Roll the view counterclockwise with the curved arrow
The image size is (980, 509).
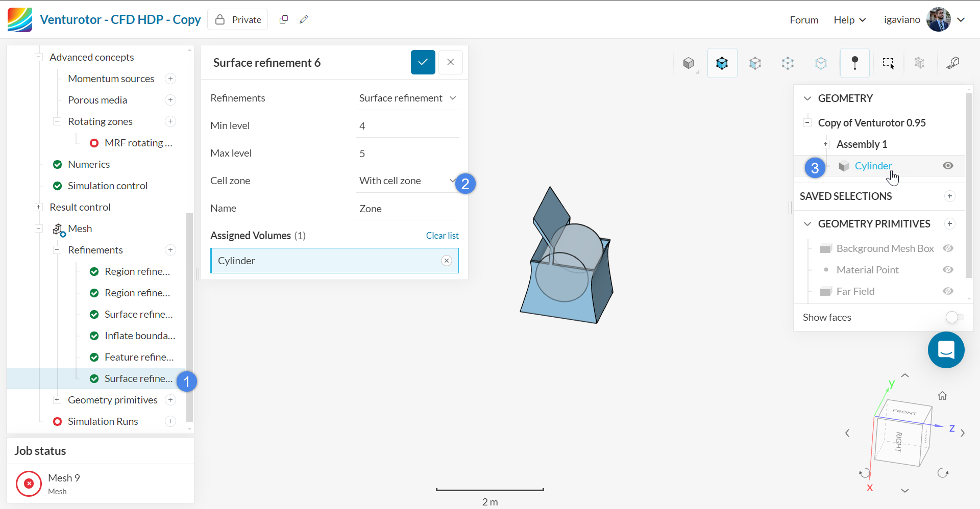864,473
